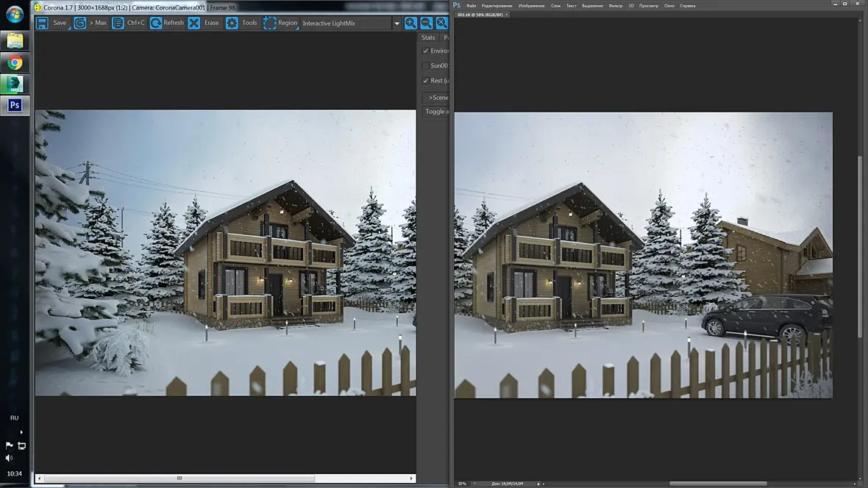Screen dimensions: 868x488
Task: Click the '>Scene' button in LightMix panel
Action: tap(435, 97)
